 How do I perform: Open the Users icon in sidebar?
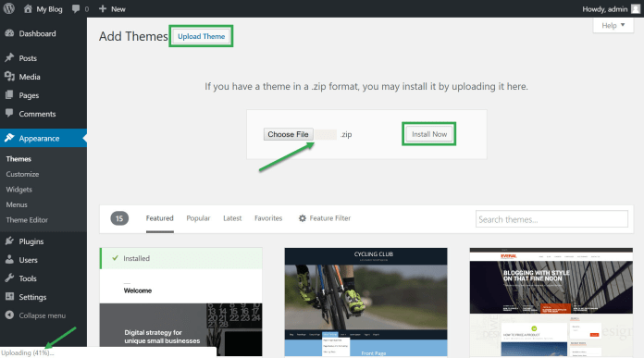[9, 259]
